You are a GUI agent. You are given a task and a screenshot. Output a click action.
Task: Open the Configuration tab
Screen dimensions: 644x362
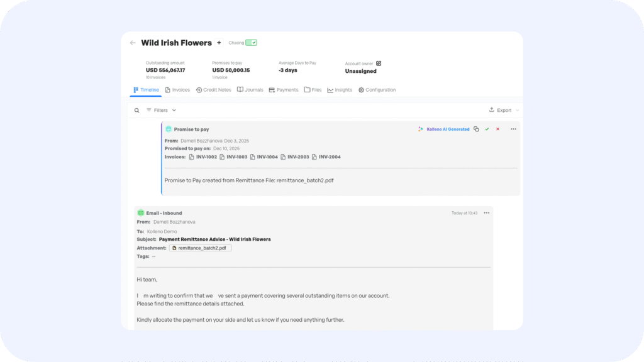tap(377, 90)
